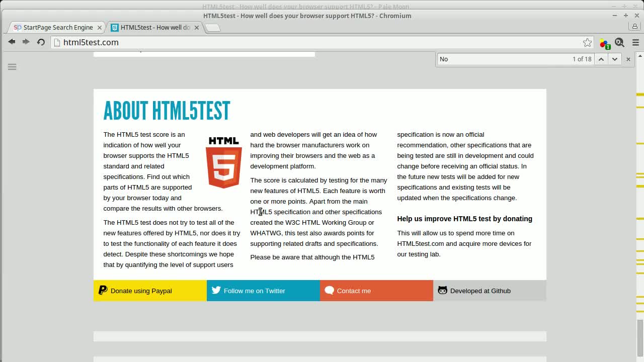
Task: Close the HTML5test tab
Action: 196,28
